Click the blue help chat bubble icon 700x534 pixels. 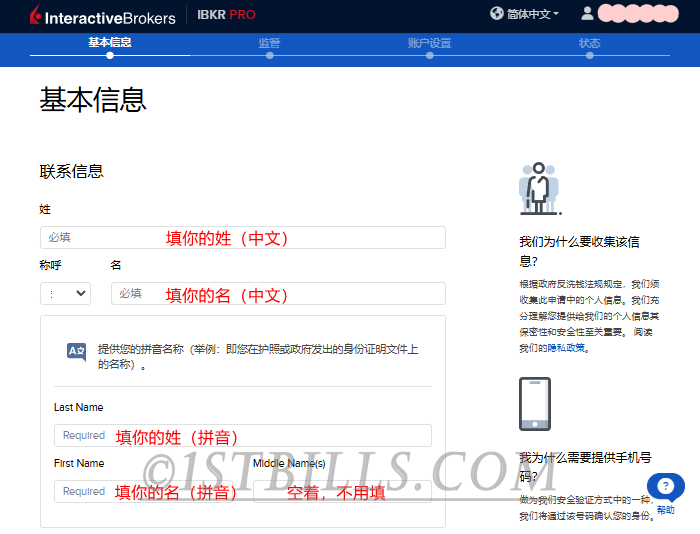click(665, 487)
